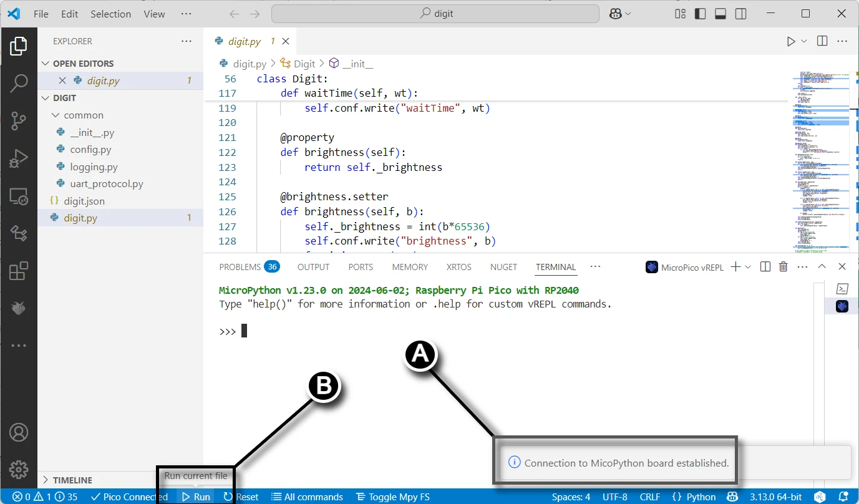The image size is (859, 504).
Task: Switch to the PORTS panel tab
Action: click(361, 267)
